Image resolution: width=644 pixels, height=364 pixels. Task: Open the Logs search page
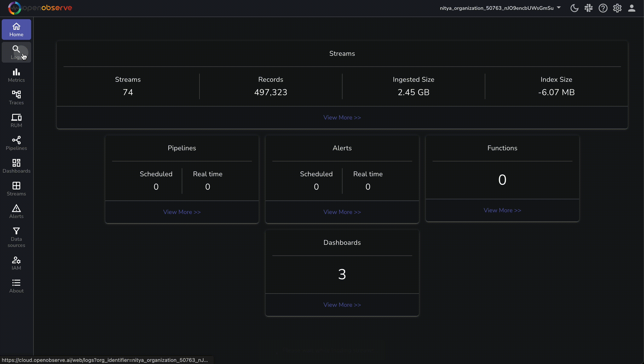pos(16,52)
